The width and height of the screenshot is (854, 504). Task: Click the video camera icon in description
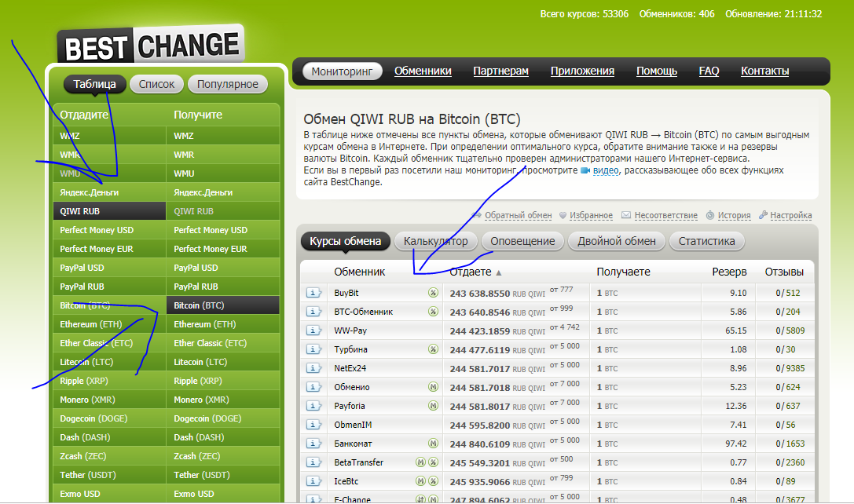585,170
